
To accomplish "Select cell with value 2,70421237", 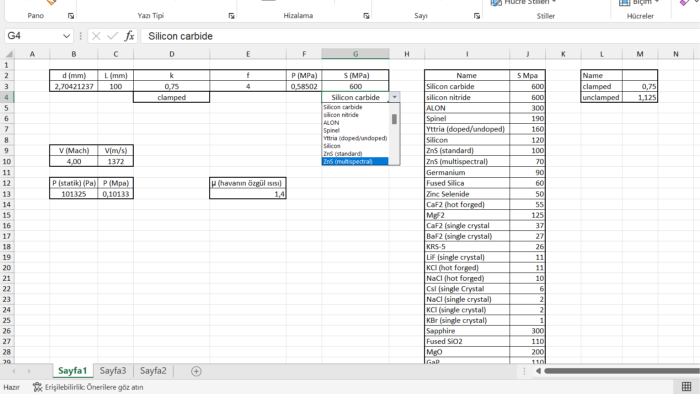I will 74,87.
